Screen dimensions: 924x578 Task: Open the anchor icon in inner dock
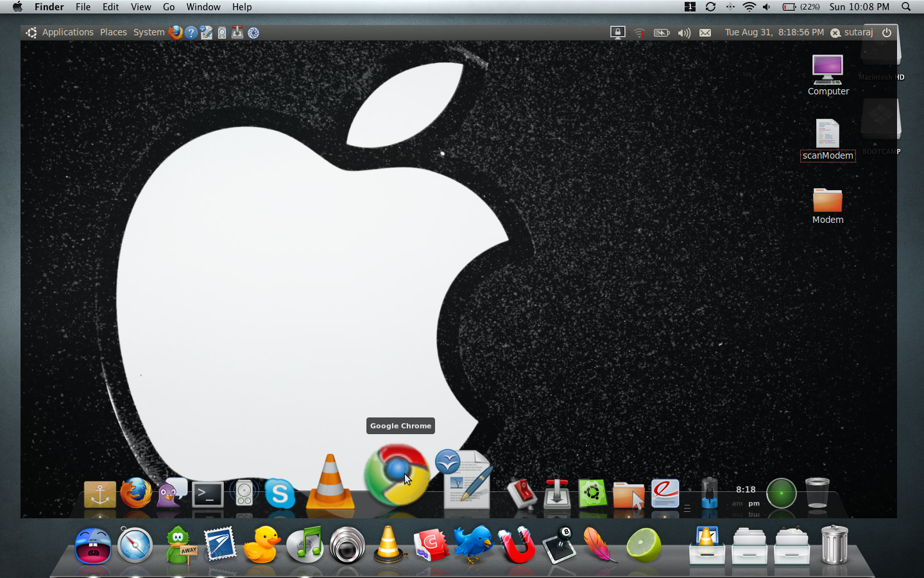click(x=100, y=495)
